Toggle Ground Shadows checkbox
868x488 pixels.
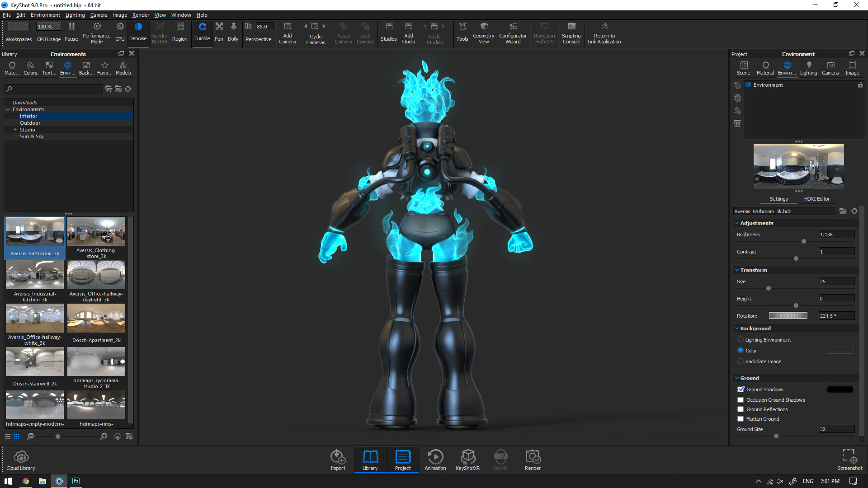coord(741,389)
